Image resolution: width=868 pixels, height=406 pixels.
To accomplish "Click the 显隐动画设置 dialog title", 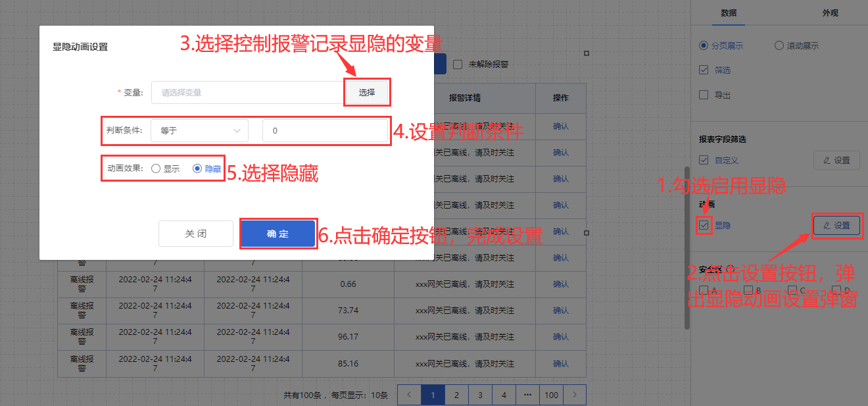I will coord(80,47).
